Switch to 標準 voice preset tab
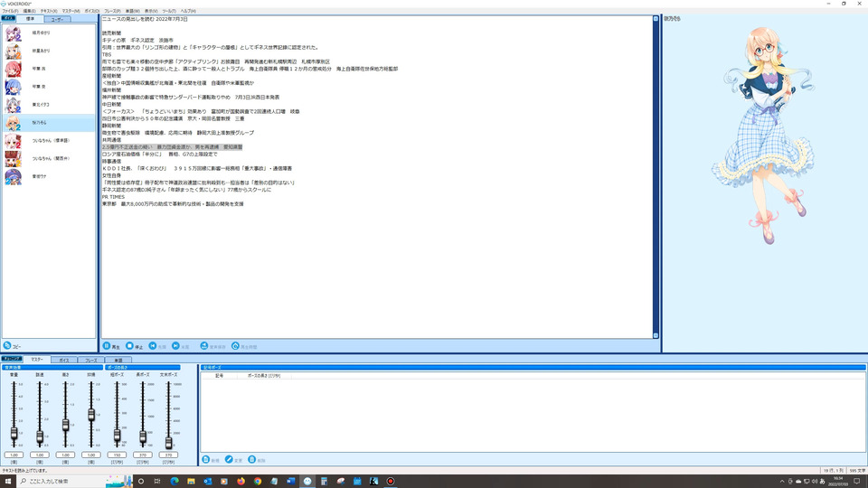 pos(30,19)
